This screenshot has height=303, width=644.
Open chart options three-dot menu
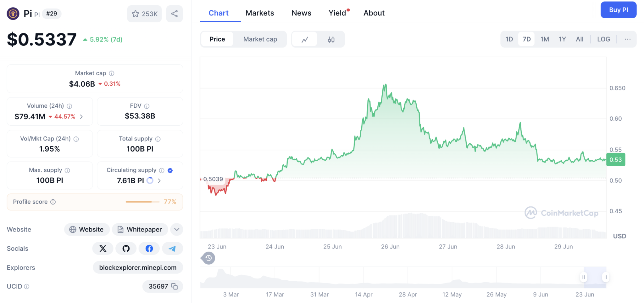pos(628,39)
